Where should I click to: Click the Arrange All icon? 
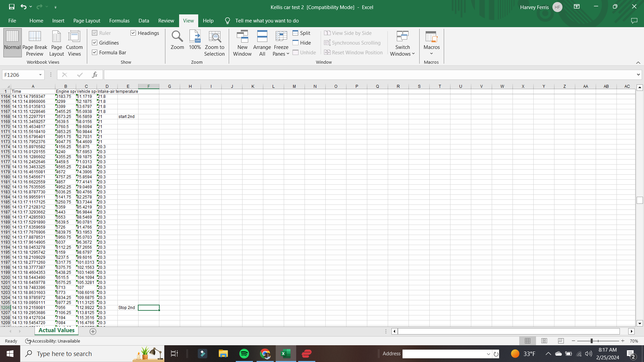(x=262, y=43)
